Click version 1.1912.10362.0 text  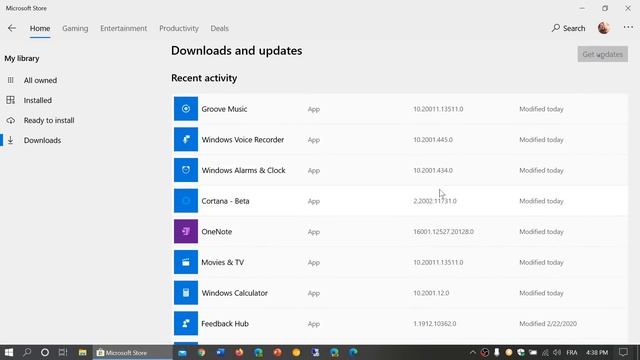click(x=435, y=324)
